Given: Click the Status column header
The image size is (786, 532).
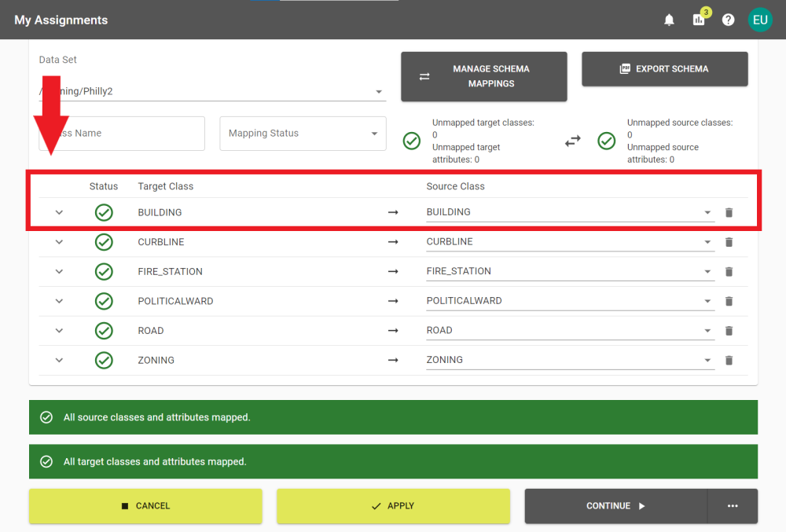Looking at the screenshot, I should (104, 186).
